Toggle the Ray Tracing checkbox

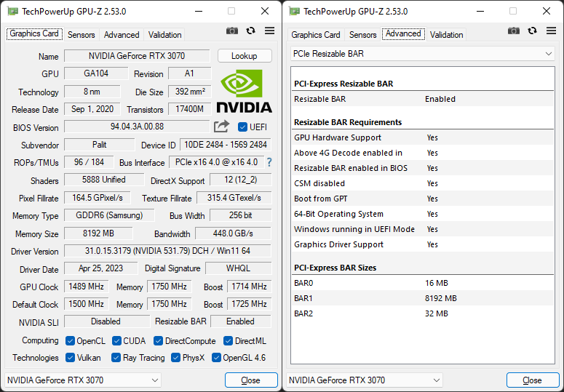(x=116, y=358)
